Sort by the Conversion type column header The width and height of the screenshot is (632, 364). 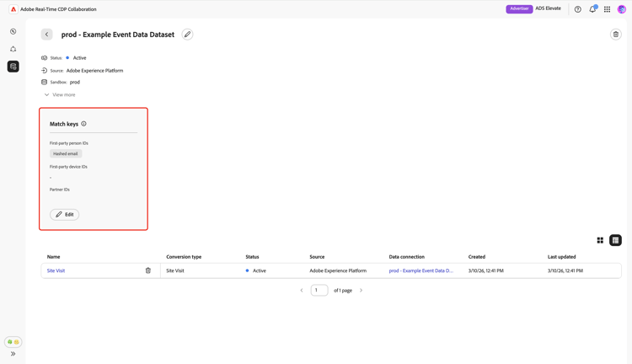(x=184, y=257)
